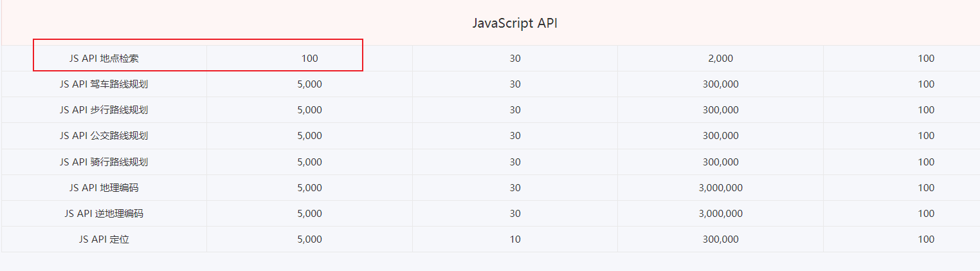Click 5,000 in the JS API 逆地理编码 row

[x=310, y=213]
